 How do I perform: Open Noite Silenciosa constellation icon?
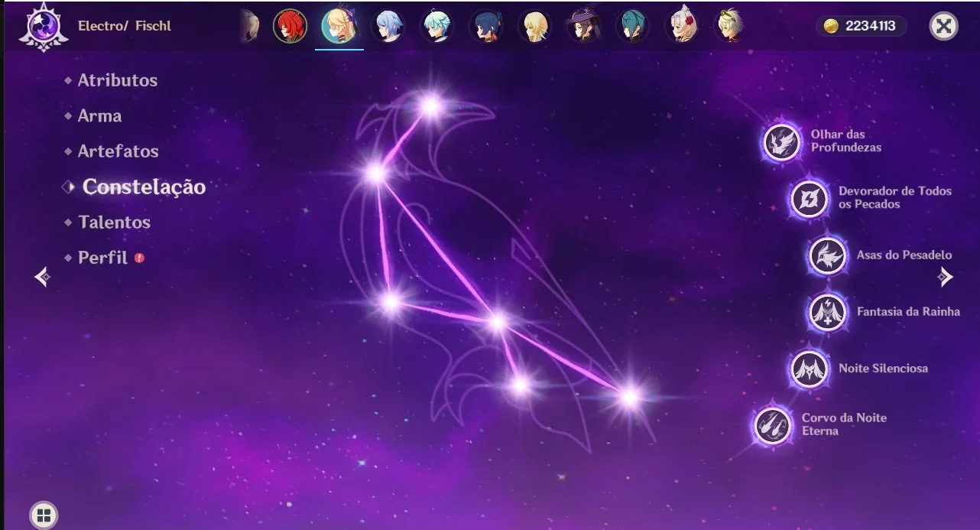pyautogui.click(x=809, y=369)
